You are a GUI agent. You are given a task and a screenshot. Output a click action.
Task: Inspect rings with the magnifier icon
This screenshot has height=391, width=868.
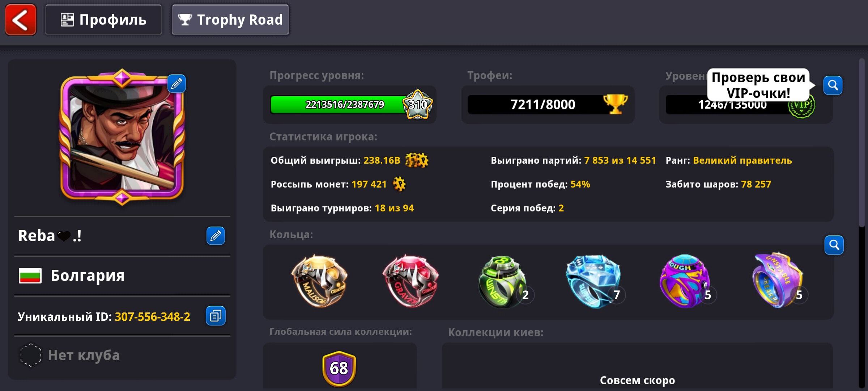[834, 245]
